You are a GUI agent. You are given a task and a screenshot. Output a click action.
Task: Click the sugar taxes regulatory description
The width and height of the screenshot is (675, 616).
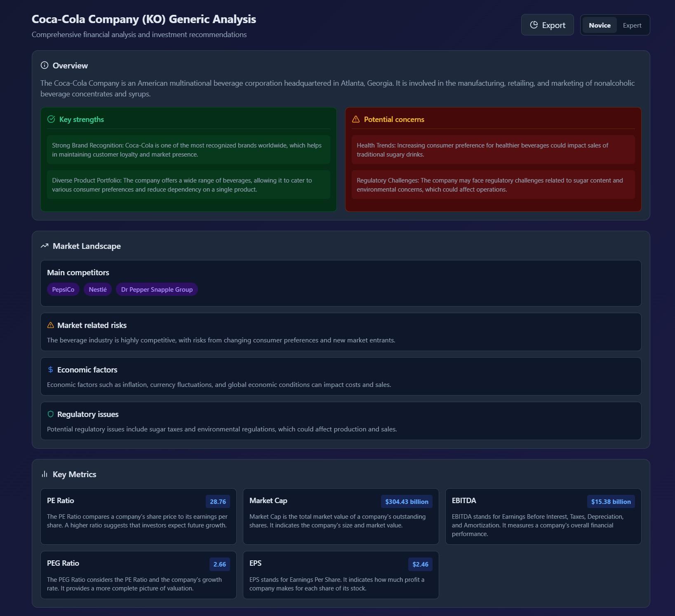[x=222, y=429]
